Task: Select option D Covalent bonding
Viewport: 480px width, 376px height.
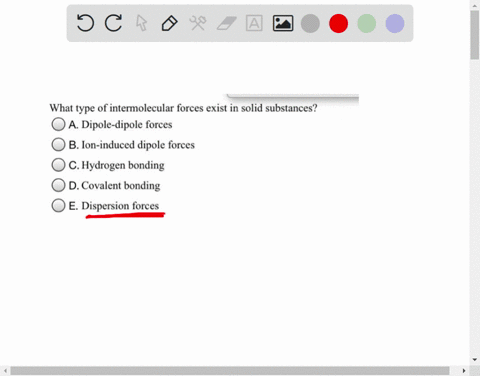Action: 58,185
